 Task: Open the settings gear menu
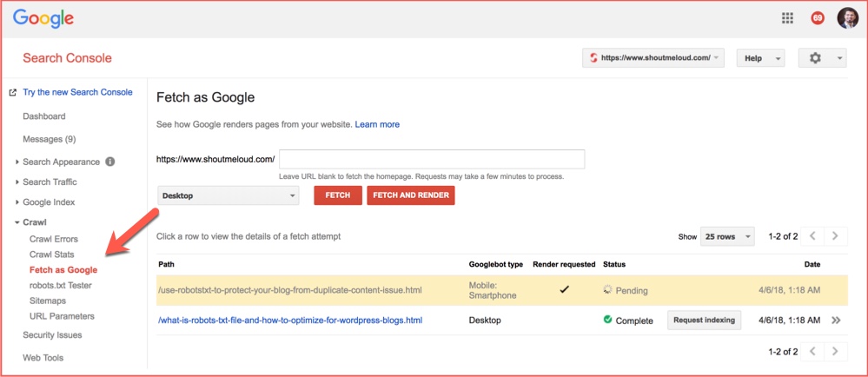pos(822,58)
